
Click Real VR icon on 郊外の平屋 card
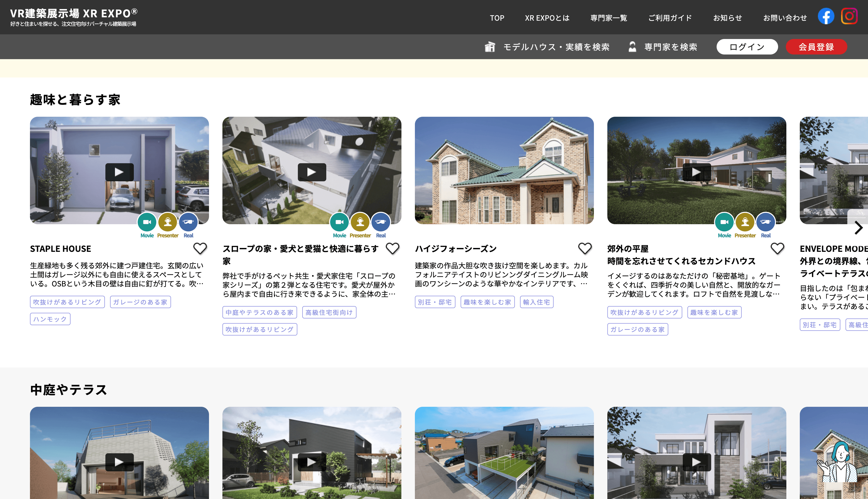[x=765, y=222]
